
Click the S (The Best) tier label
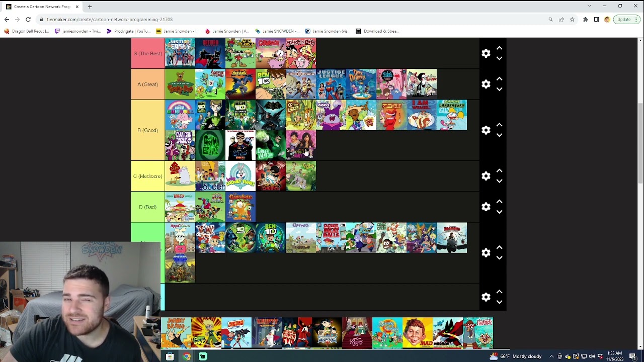(x=147, y=53)
